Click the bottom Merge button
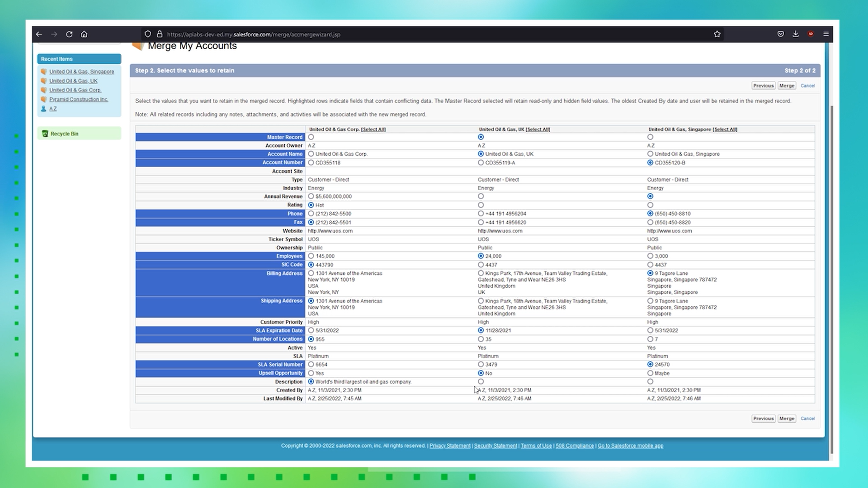The width and height of the screenshot is (868, 488). (787, 419)
